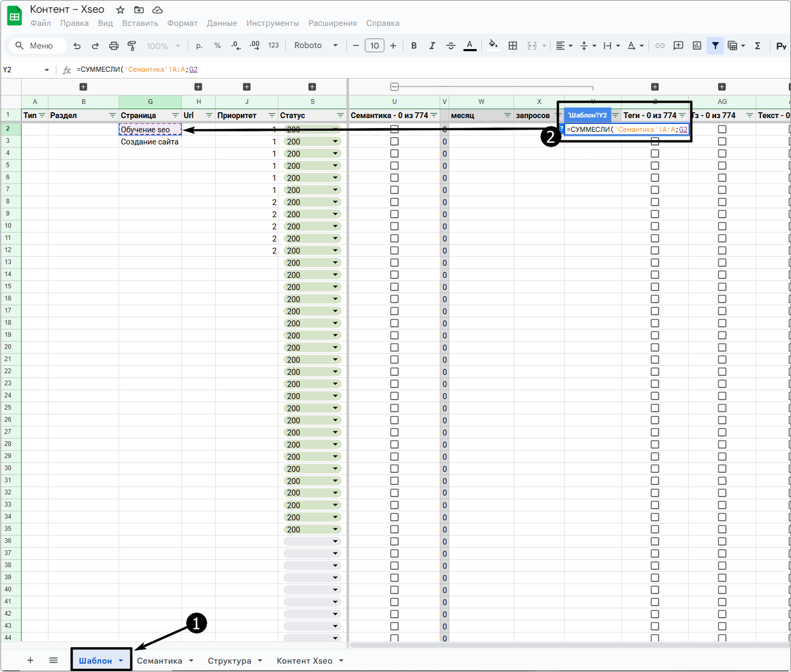The width and height of the screenshot is (791, 672).
Task: Tick the Теги checkbox in row 12
Action: 655,250
